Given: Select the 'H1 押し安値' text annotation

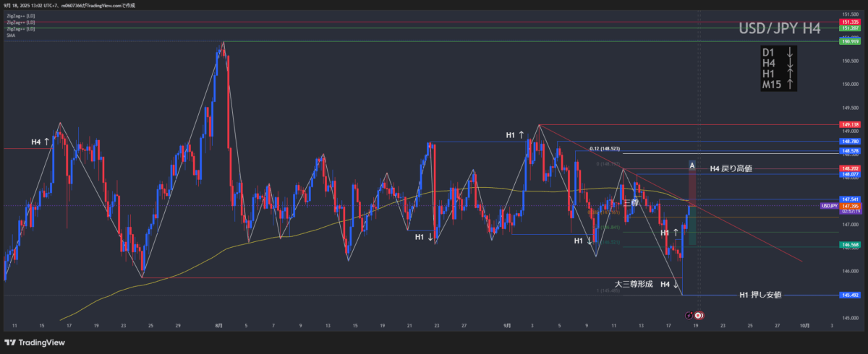Looking at the screenshot, I should click(x=760, y=295).
